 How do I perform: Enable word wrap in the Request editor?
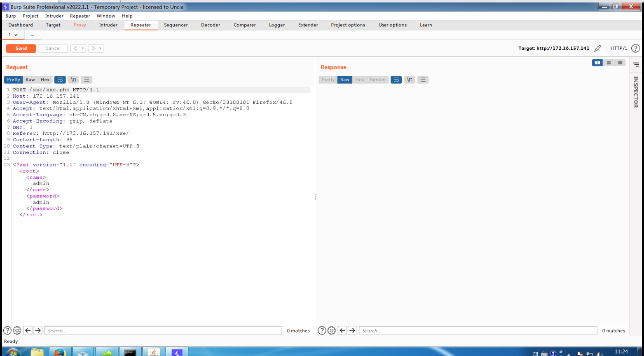(60, 80)
